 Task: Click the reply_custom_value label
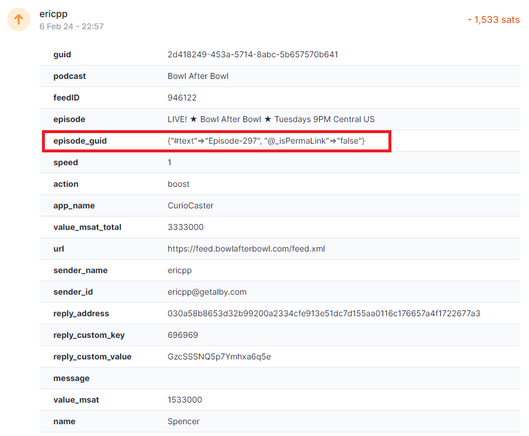[92, 357]
